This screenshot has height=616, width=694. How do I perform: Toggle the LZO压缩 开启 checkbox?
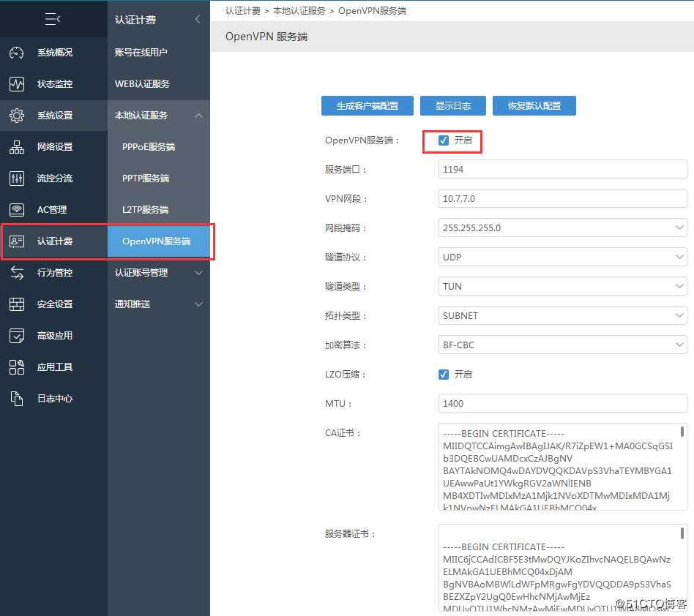click(444, 375)
